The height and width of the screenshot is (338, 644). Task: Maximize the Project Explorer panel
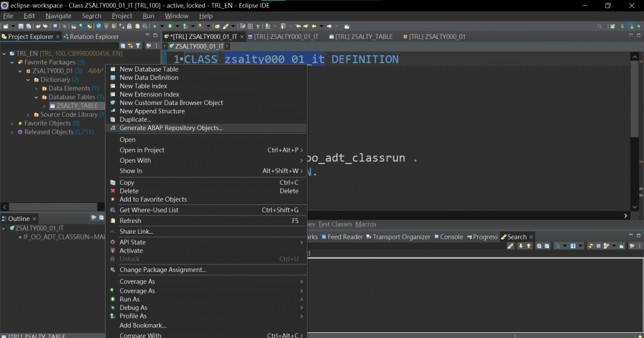pos(155,35)
